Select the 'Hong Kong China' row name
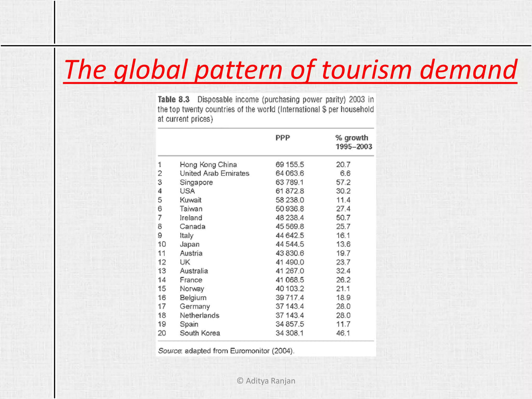Viewport: 532px width, 399px height. point(208,165)
